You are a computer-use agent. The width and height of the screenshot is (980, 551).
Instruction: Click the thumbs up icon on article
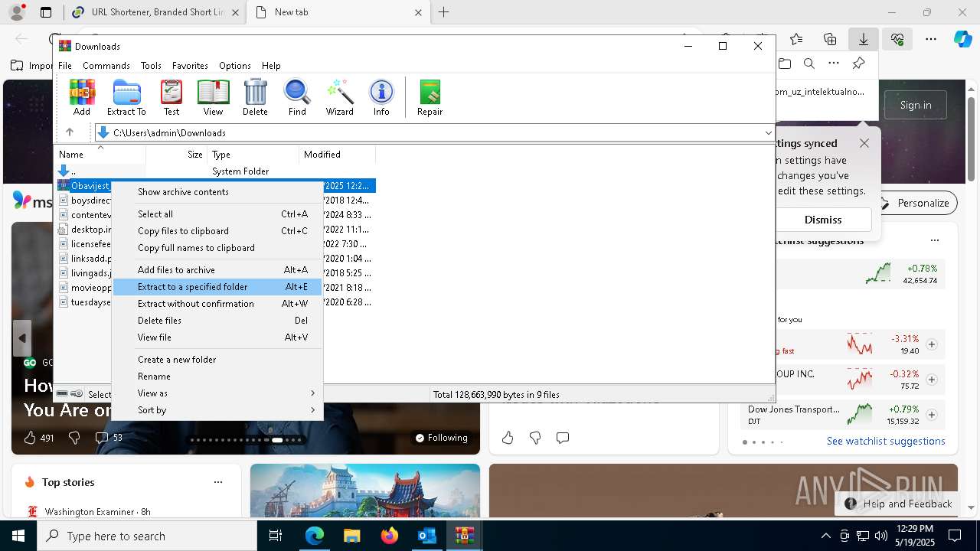tap(30, 438)
